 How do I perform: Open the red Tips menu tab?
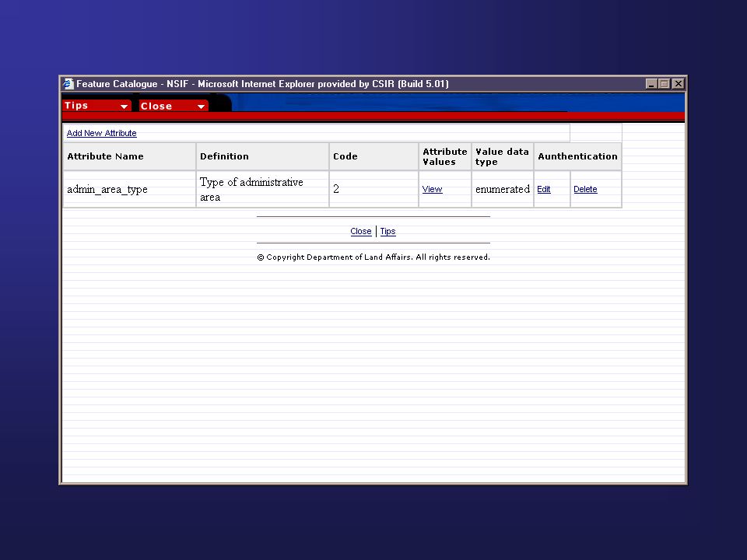coord(96,106)
